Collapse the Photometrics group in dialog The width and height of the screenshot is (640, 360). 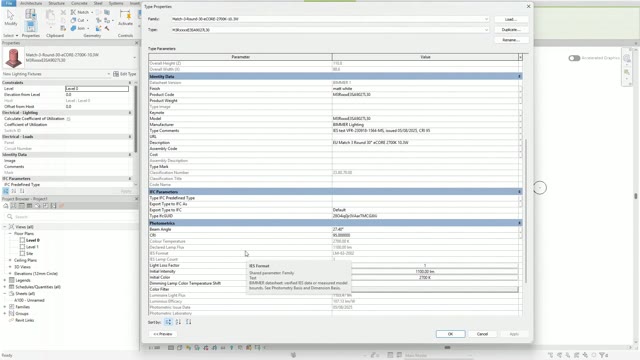point(520,223)
